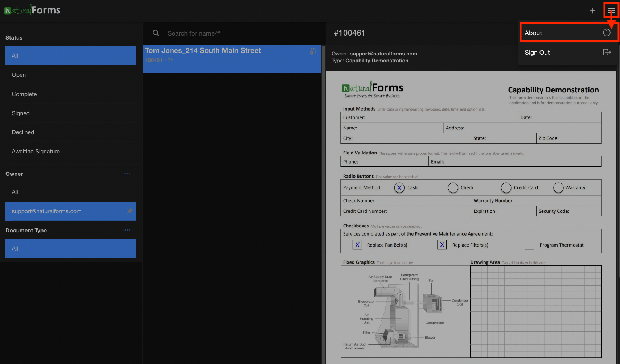Screen dimensions: 620x364
Task: Click the pin icon next to support@naturalforms.com
Action: 130,211
